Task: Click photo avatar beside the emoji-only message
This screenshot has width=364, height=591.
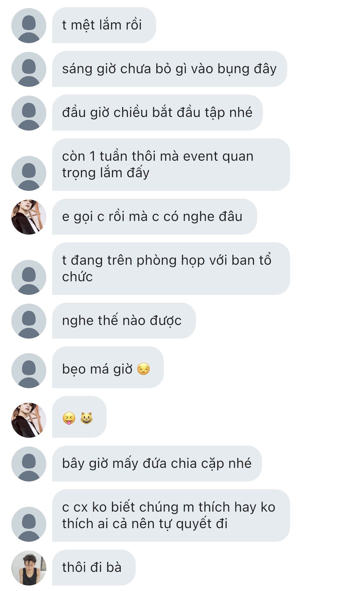Action: pos(29,420)
